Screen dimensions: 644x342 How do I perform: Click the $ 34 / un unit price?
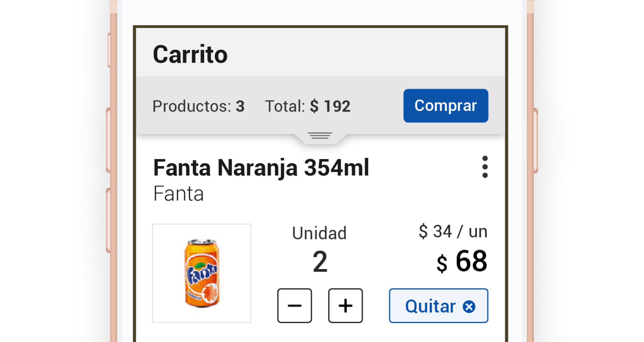453,231
